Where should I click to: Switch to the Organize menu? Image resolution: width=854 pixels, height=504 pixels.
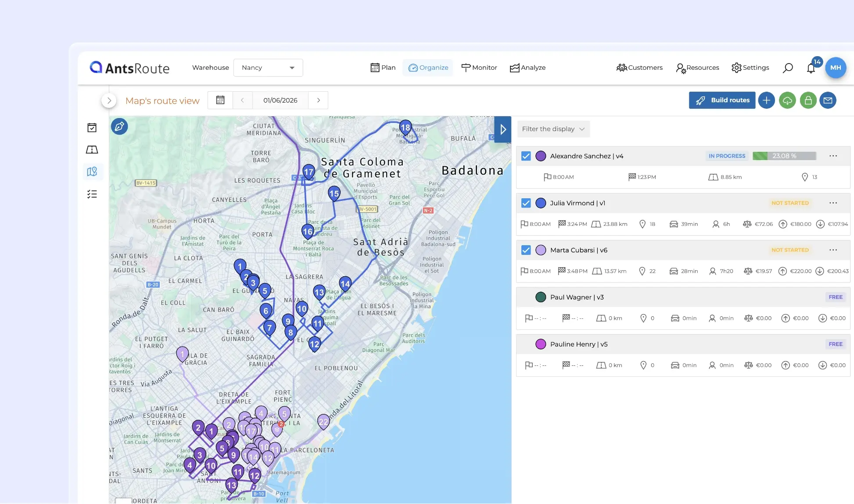coord(428,68)
